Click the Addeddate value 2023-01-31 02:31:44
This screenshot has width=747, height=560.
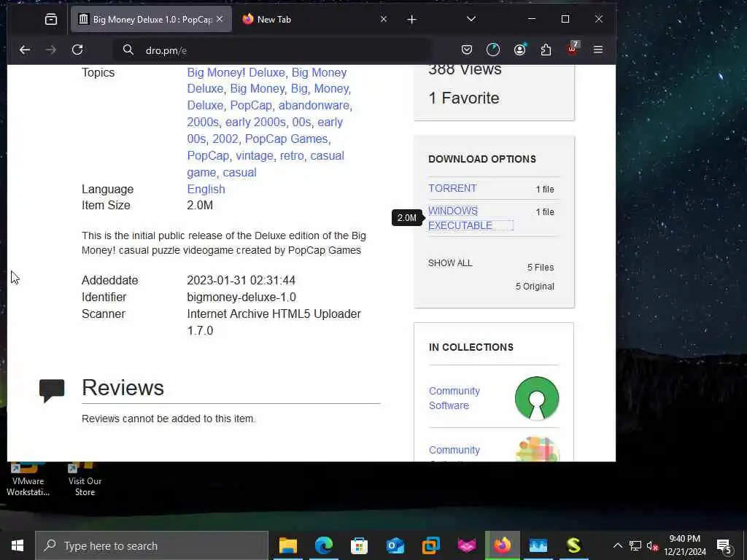[x=241, y=281]
